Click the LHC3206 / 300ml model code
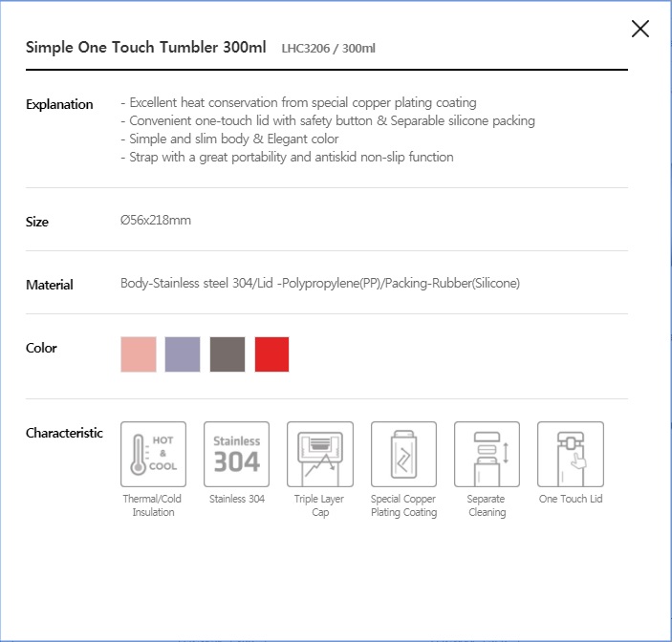 pyautogui.click(x=328, y=49)
